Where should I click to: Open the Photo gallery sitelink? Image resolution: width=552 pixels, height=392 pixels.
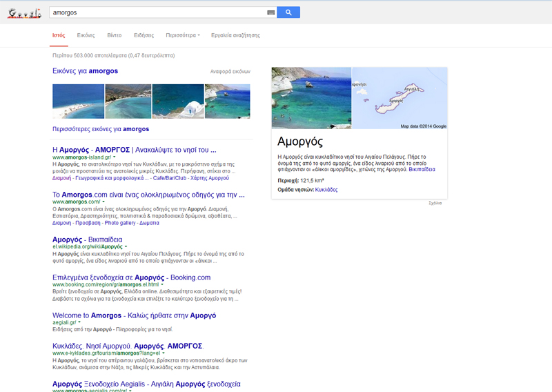pyautogui.click(x=120, y=223)
